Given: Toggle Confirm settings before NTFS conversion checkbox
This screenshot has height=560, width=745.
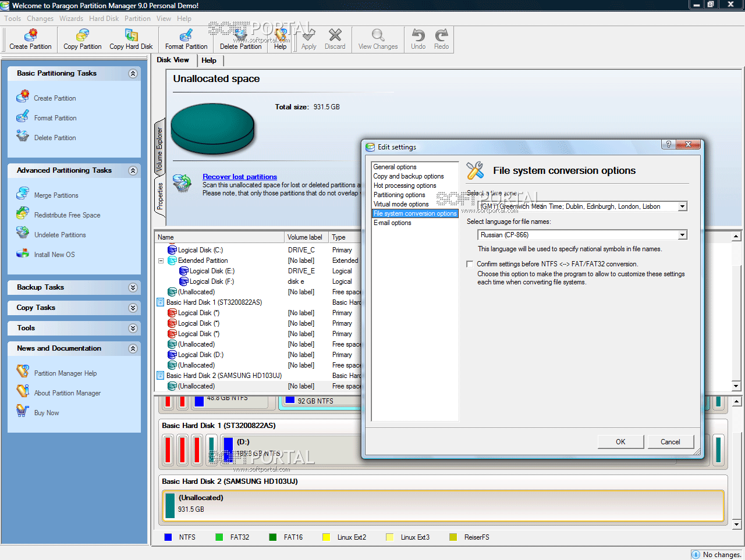Looking at the screenshot, I should pos(470,264).
